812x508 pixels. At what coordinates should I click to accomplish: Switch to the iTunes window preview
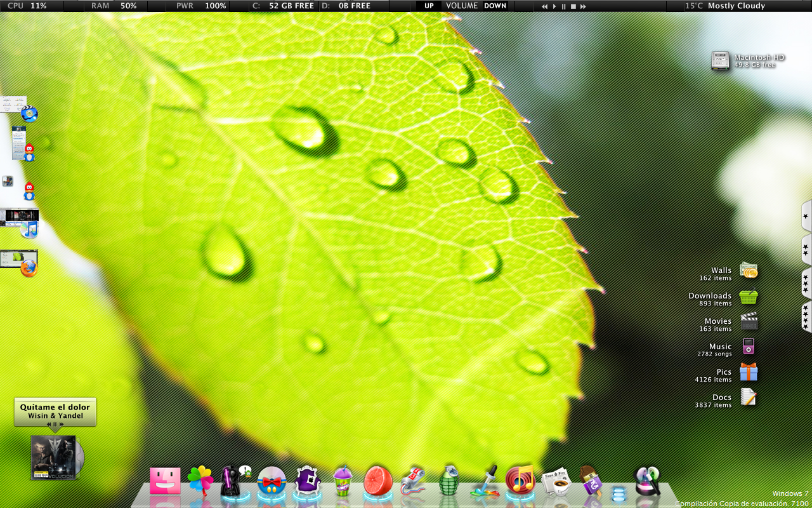[x=19, y=223]
